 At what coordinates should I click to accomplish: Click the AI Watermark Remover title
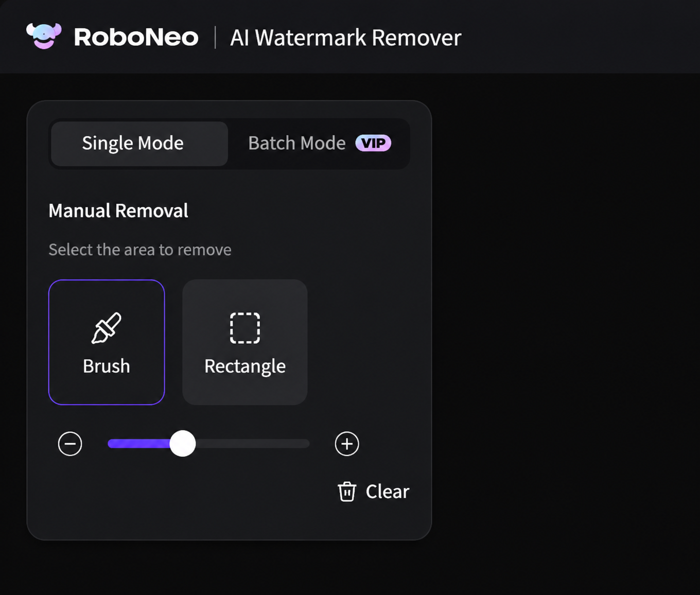pyautogui.click(x=345, y=38)
